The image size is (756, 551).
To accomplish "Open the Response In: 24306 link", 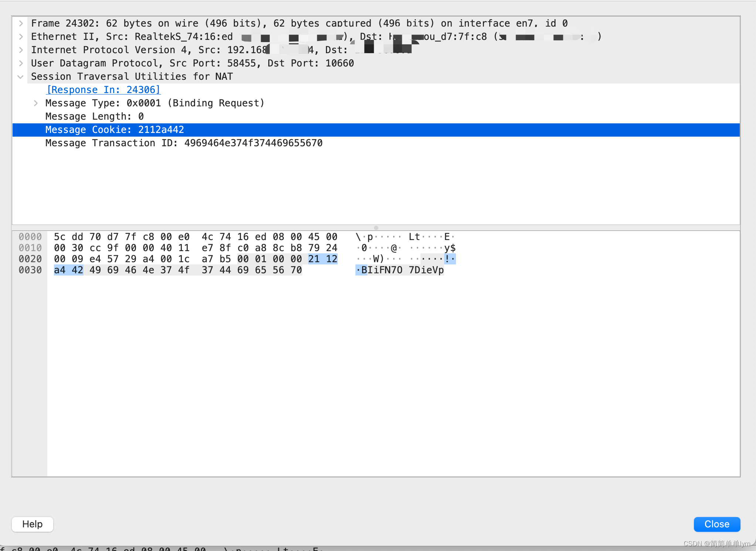I will click(x=103, y=90).
